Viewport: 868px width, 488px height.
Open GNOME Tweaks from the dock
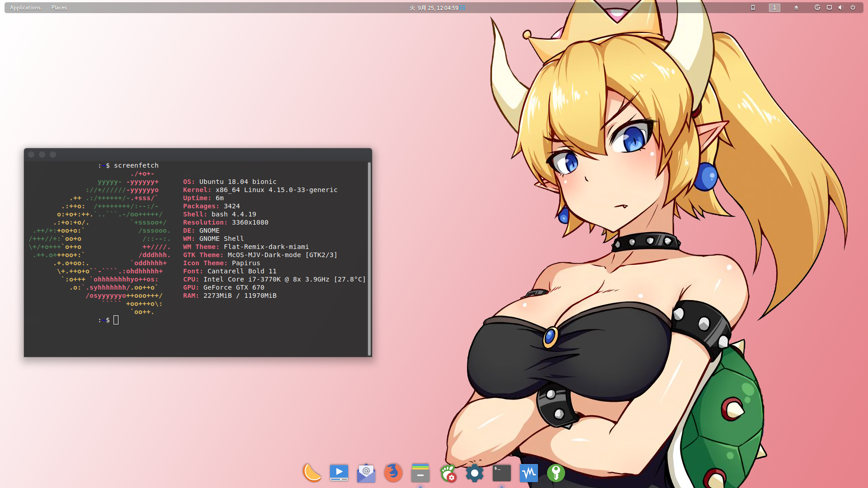coord(448,473)
